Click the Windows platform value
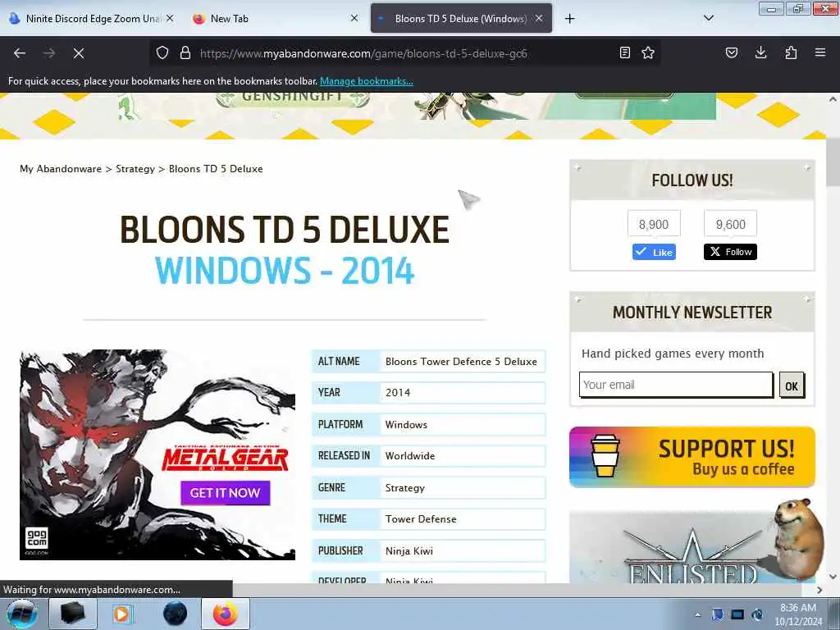Screen dimensions: 840x630 pos(406,425)
